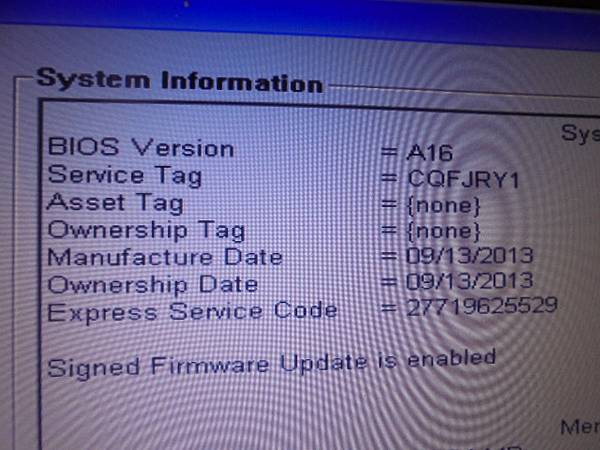This screenshot has width=600, height=450.
Task: Click the Ownership Date 09/13/2013 value
Action: pos(470,281)
